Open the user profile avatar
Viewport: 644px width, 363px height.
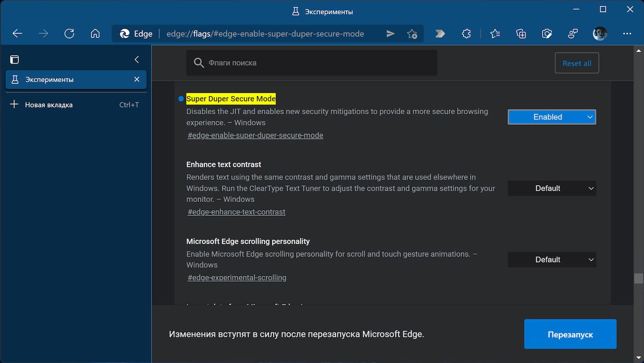600,33
